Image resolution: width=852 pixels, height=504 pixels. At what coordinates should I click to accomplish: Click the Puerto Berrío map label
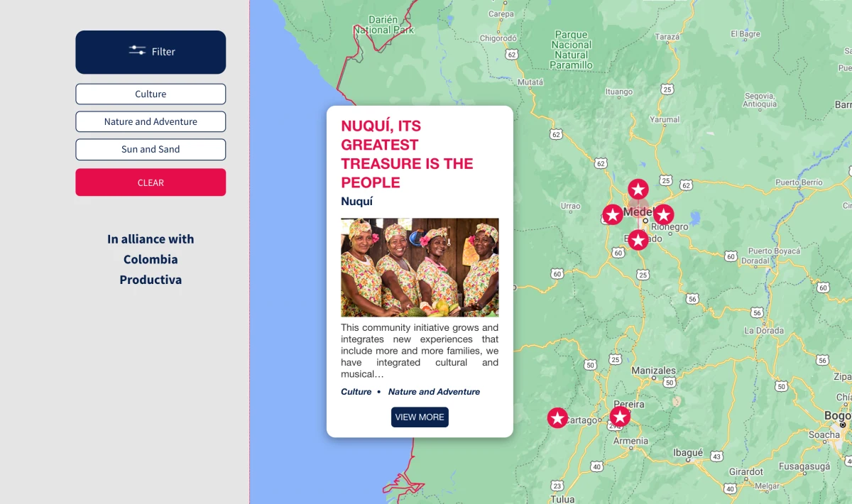[x=799, y=182]
